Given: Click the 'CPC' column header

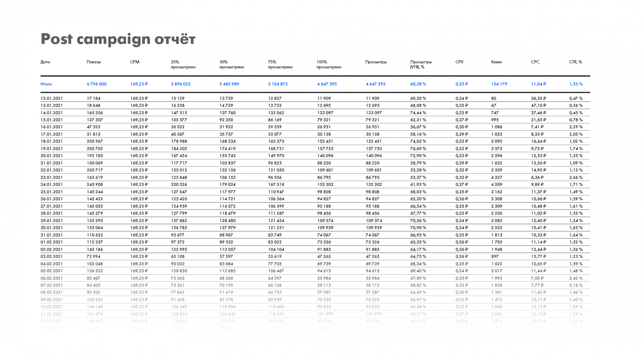Looking at the screenshot, I should click(535, 62).
